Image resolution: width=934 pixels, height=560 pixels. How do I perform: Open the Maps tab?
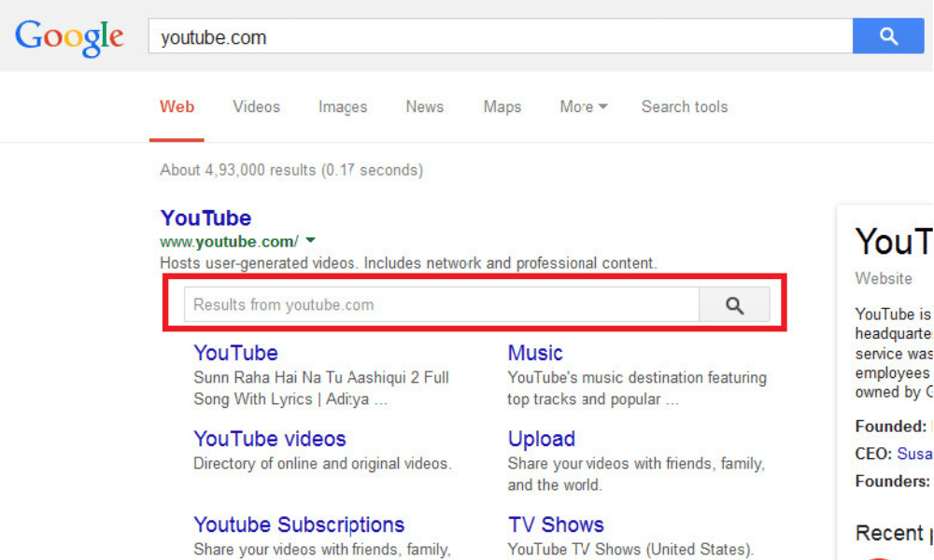[502, 107]
